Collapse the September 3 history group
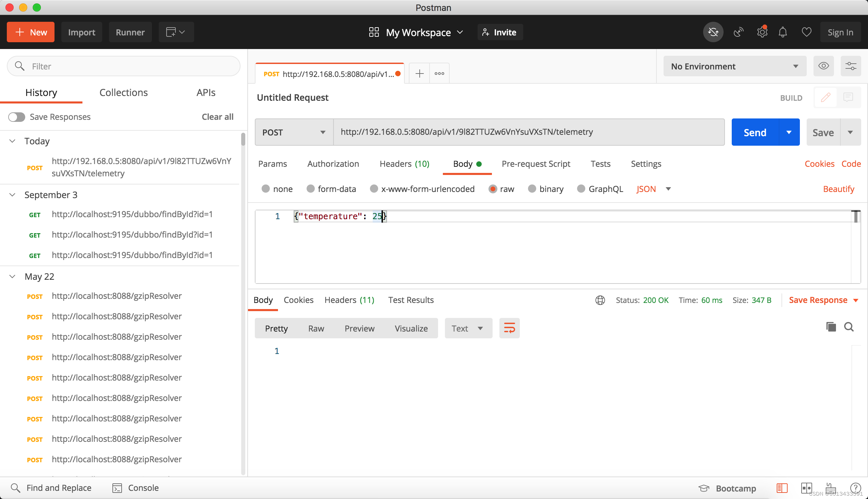The height and width of the screenshot is (499, 868). 12,195
